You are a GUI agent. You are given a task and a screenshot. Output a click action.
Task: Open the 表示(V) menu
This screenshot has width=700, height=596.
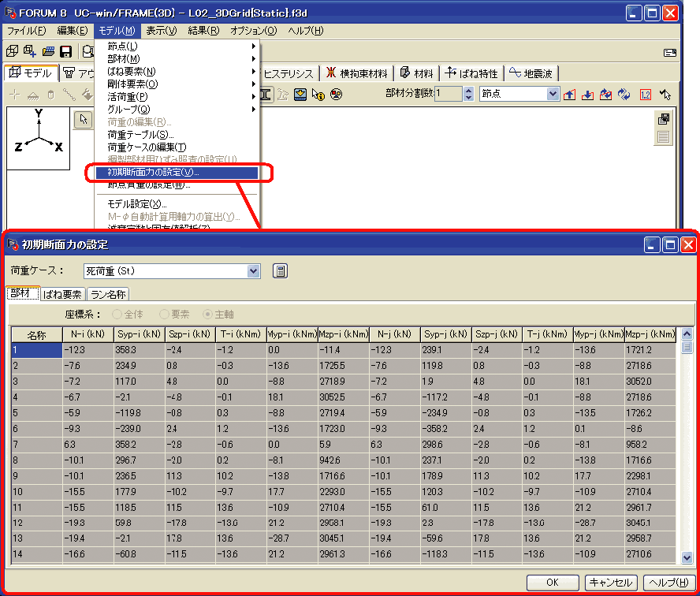click(162, 31)
